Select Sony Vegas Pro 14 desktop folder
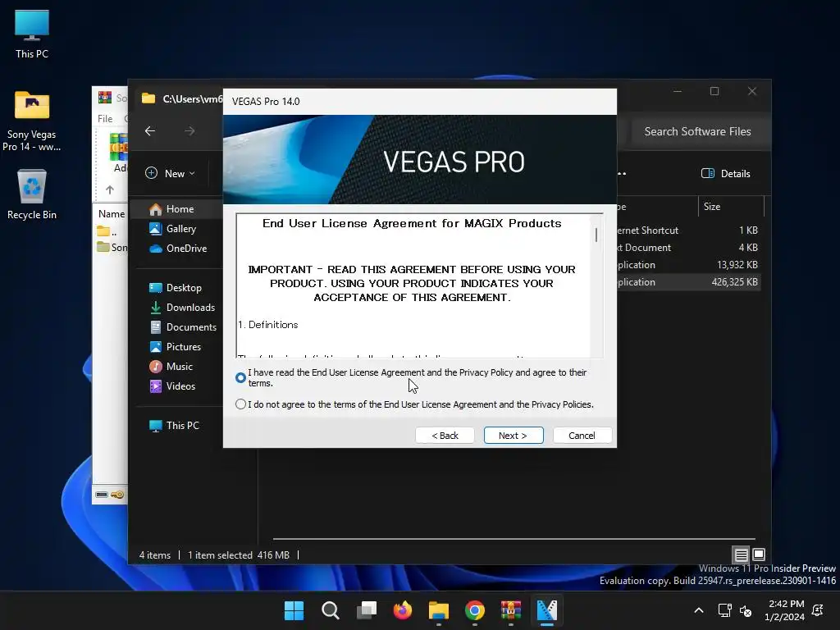Screen dimensions: 840x630 (32, 121)
